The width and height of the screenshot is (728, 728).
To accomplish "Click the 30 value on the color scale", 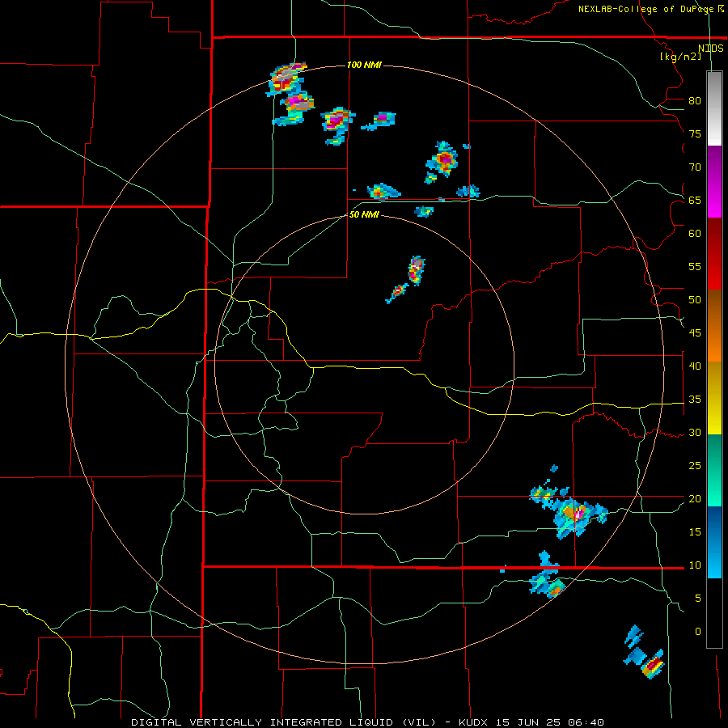I will click(695, 432).
